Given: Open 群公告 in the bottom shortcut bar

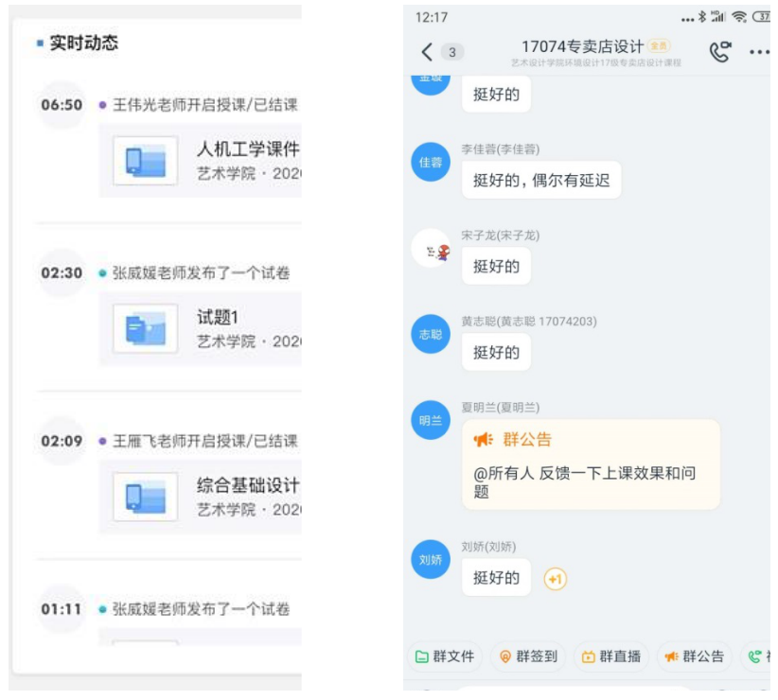Looking at the screenshot, I should coord(694,656).
